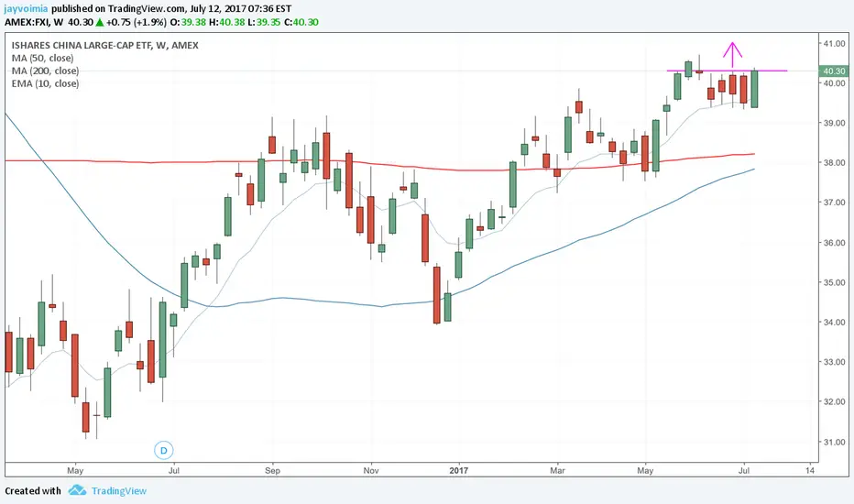
Task: Click the 2017 label on time axis
Action: [458, 470]
